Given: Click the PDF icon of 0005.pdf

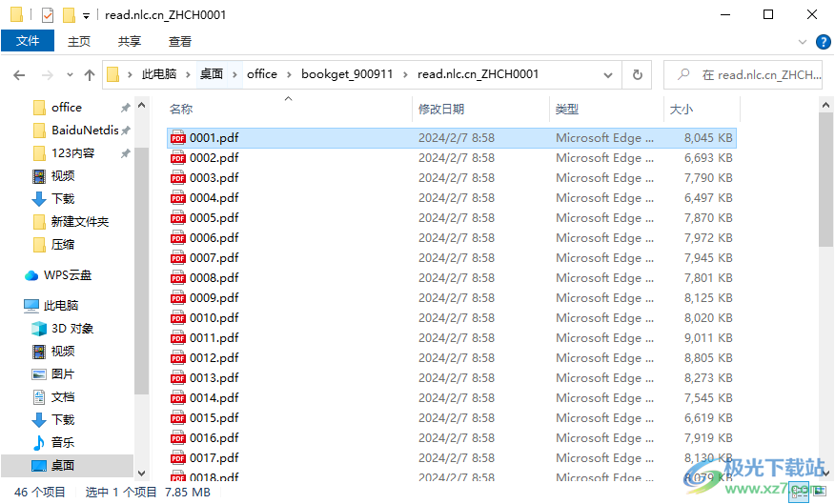Looking at the screenshot, I should click(x=178, y=218).
